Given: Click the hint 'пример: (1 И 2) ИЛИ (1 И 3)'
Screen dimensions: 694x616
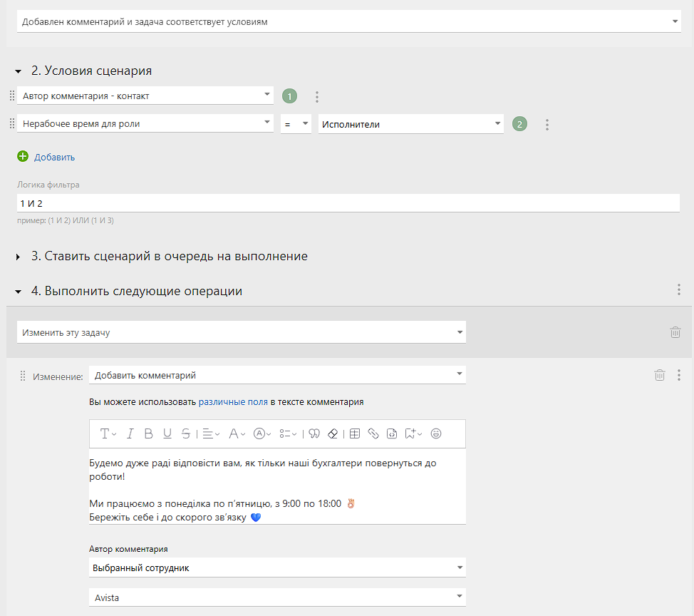Looking at the screenshot, I should (66, 220).
